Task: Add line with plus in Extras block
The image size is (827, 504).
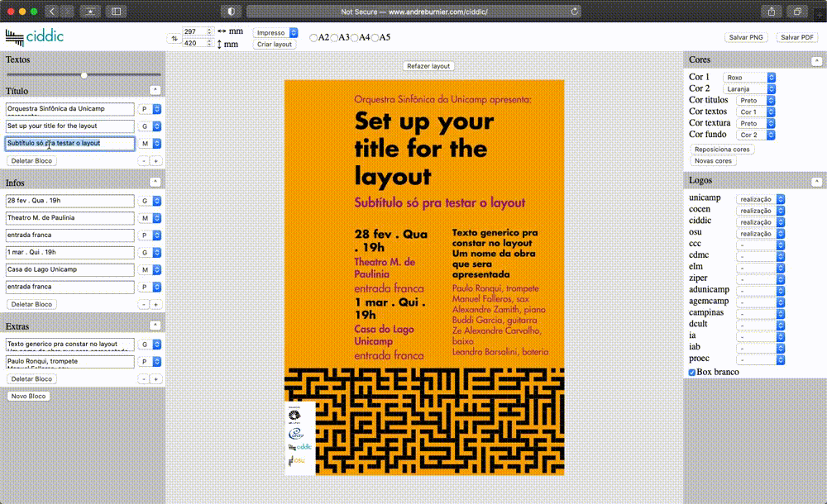Action: click(156, 379)
